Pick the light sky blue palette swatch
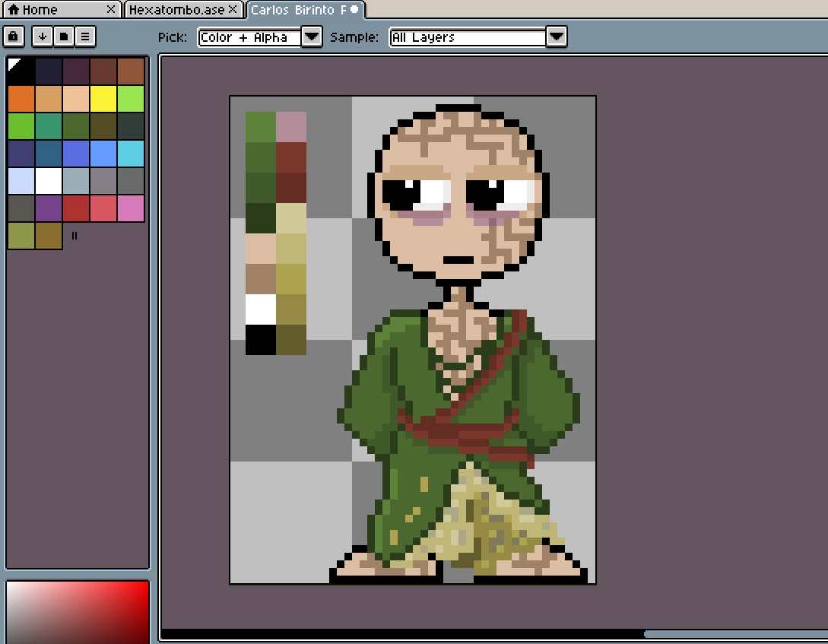Image resolution: width=828 pixels, height=644 pixels. click(x=103, y=154)
